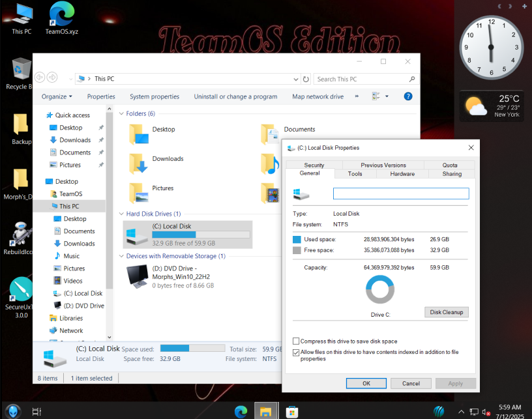Click the search magnifier icon in Explorer
Image resolution: width=532 pixels, height=419 pixels.
click(412, 79)
